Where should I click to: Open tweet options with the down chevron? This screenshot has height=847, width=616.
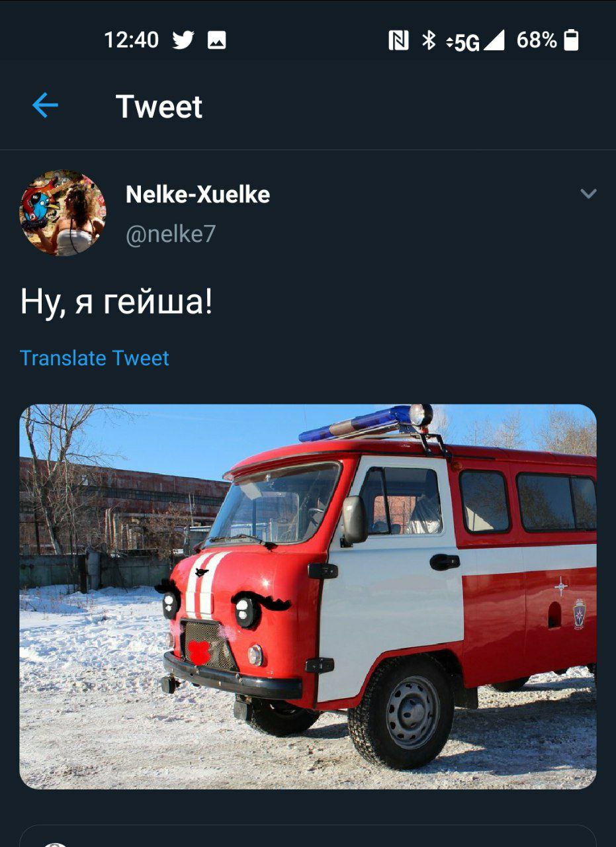pyautogui.click(x=588, y=193)
